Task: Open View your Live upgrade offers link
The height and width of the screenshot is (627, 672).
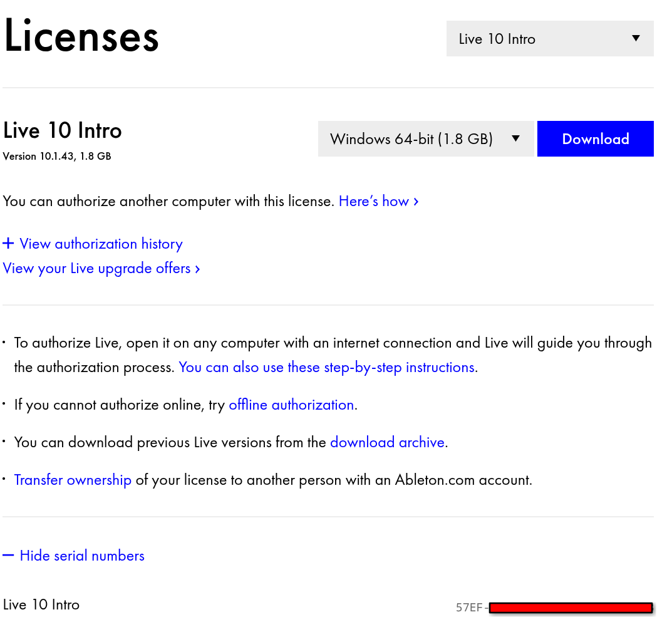Action: click(101, 268)
